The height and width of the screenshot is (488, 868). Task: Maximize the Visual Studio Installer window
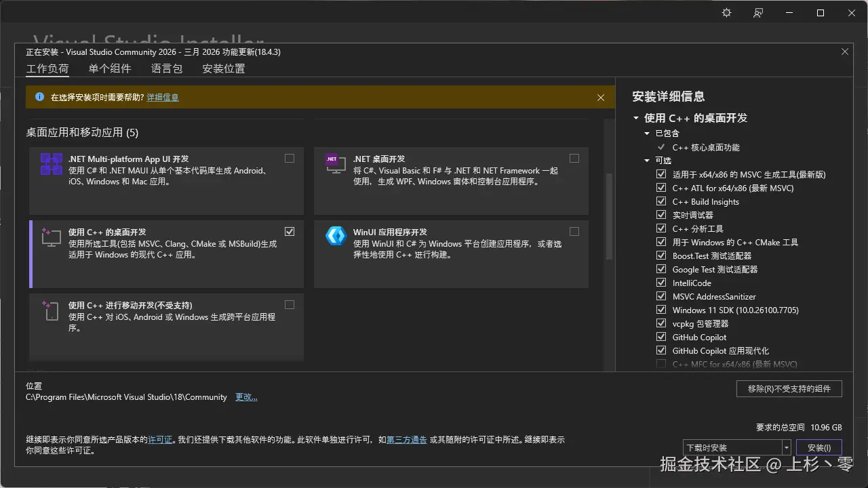tap(821, 13)
